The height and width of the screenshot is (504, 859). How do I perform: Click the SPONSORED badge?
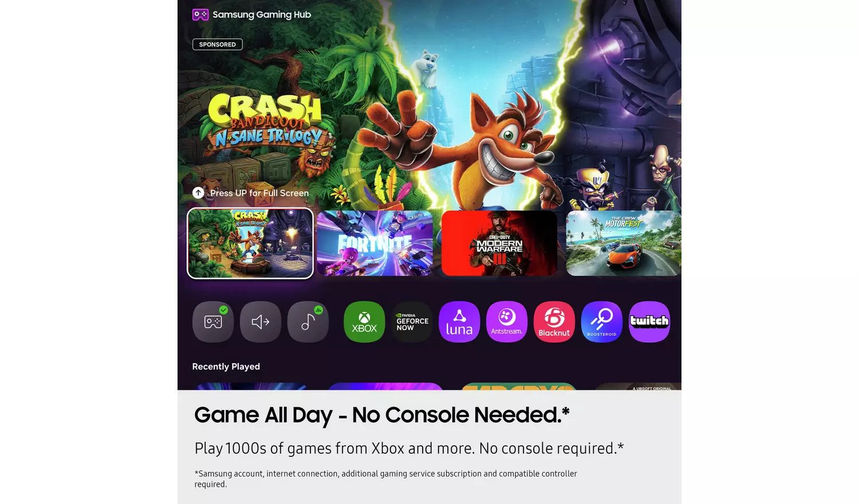[218, 44]
